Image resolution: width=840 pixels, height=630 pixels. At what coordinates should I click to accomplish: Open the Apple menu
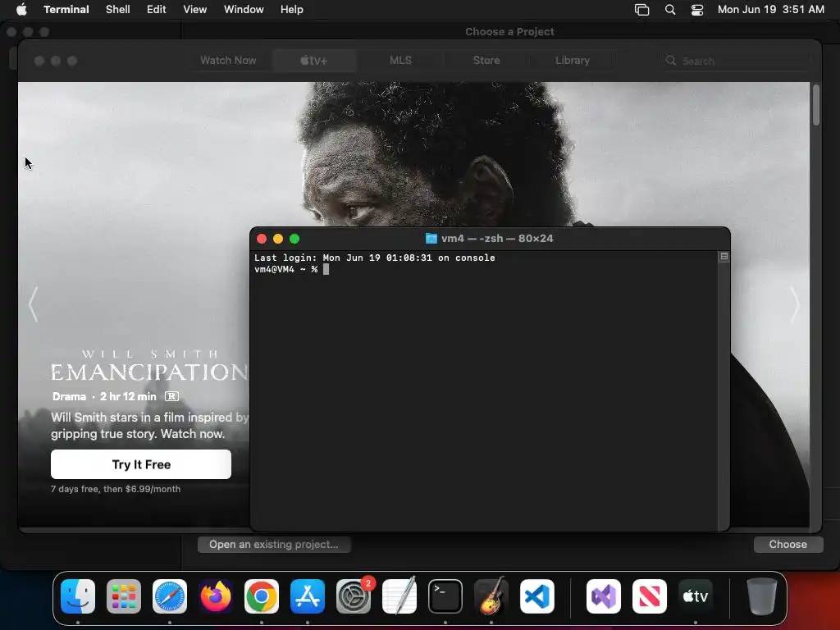pyautogui.click(x=21, y=9)
